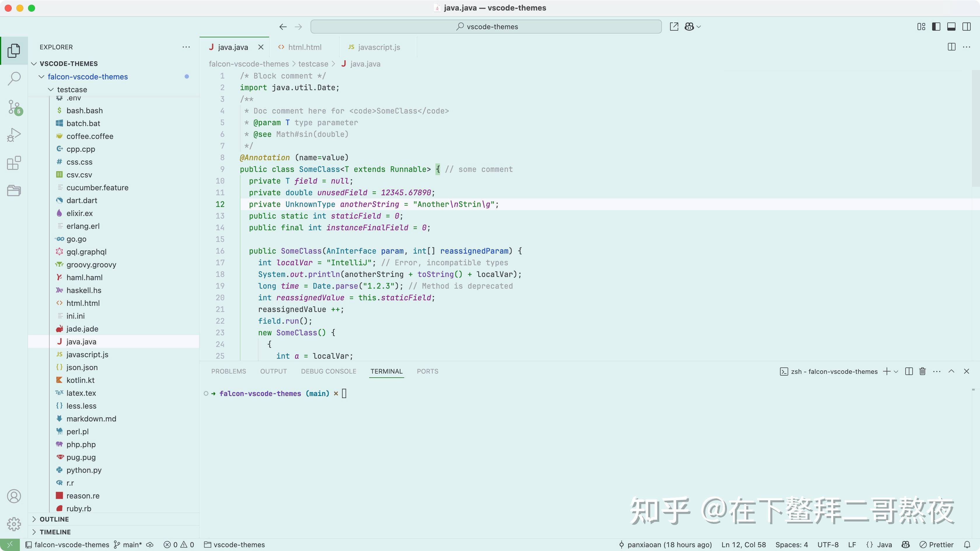Image resolution: width=980 pixels, height=551 pixels.
Task: Click the notifications bell in status bar
Action: (967, 545)
